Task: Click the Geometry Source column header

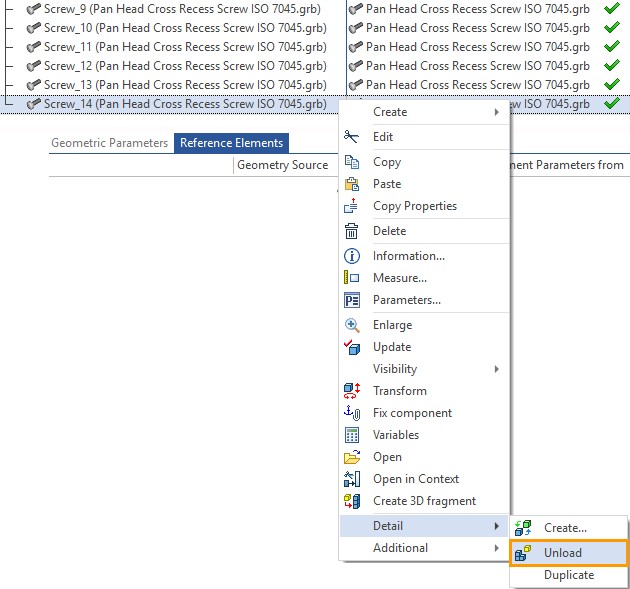Action: coord(282,165)
